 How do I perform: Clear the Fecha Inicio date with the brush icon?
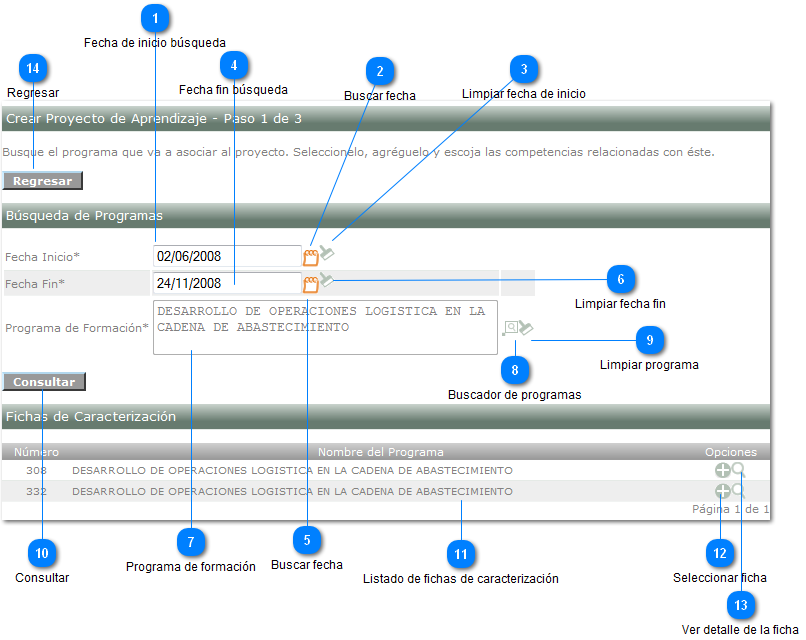tap(327, 252)
